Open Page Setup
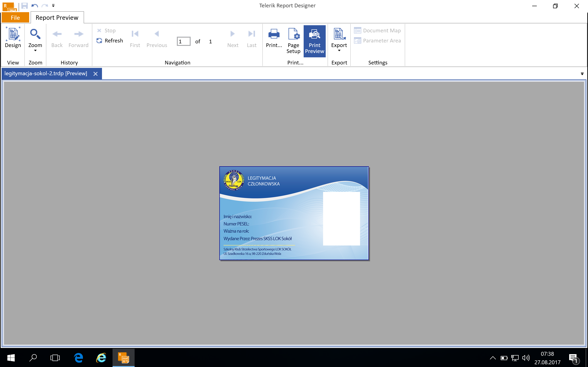The width and height of the screenshot is (588, 367). click(x=293, y=41)
